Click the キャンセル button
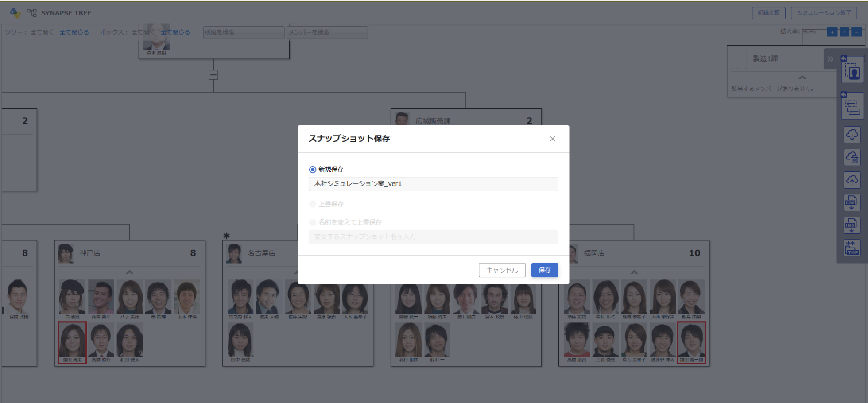868x403 pixels. (502, 270)
